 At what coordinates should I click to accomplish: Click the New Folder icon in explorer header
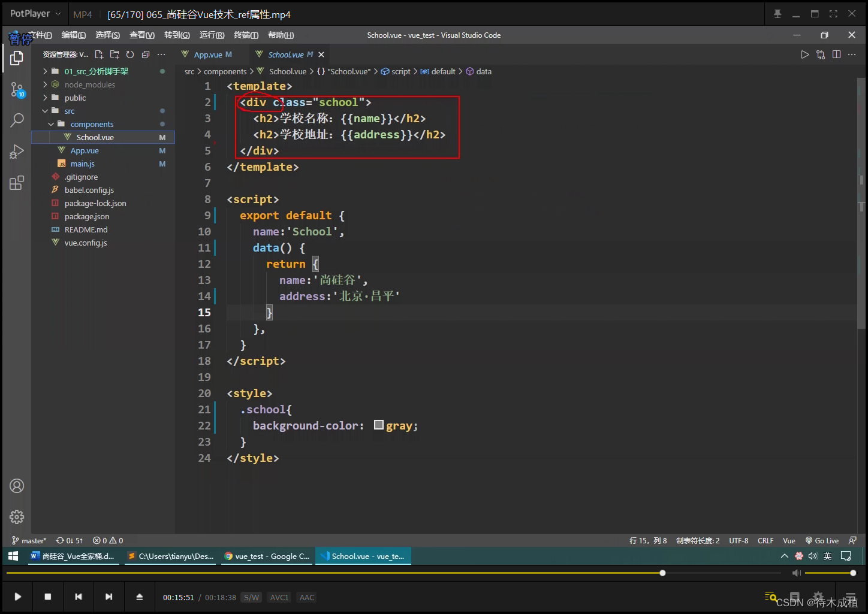point(114,55)
